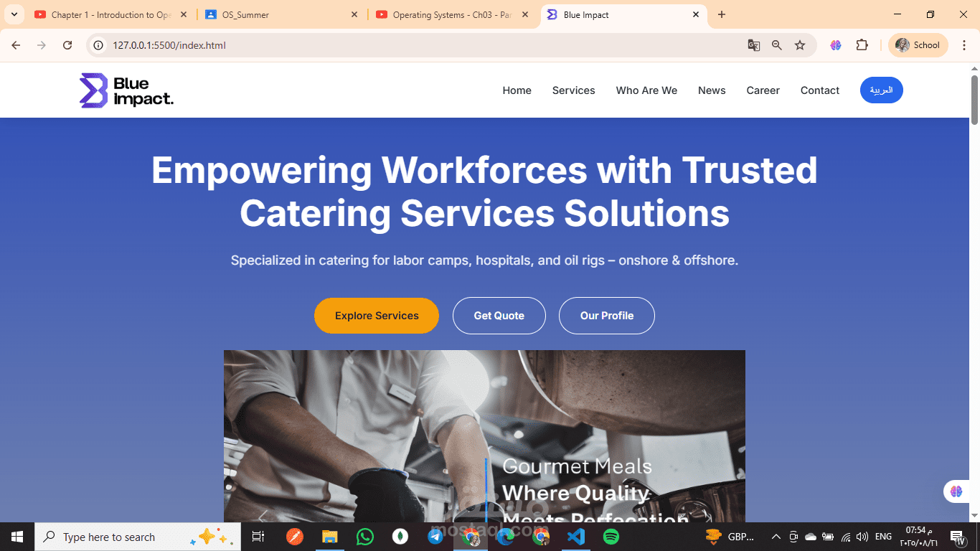Bookmark this page with the star icon

(x=800, y=45)
